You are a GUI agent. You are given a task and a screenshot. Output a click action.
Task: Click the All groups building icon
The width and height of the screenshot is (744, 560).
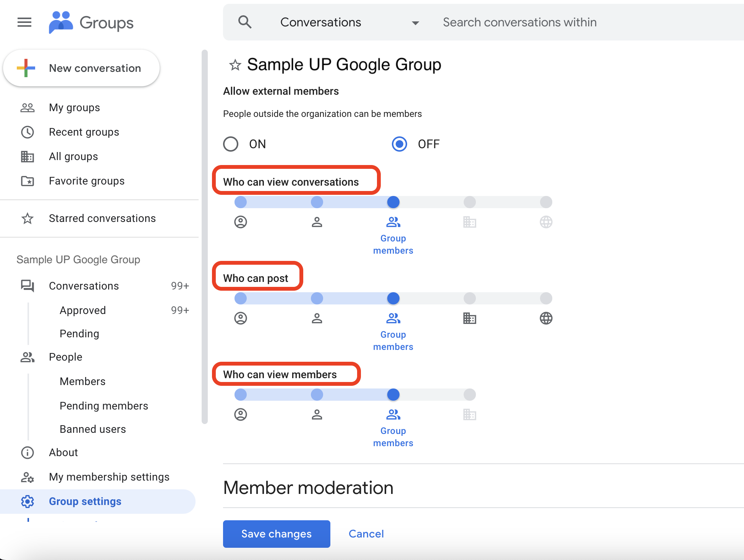point(27,157)
